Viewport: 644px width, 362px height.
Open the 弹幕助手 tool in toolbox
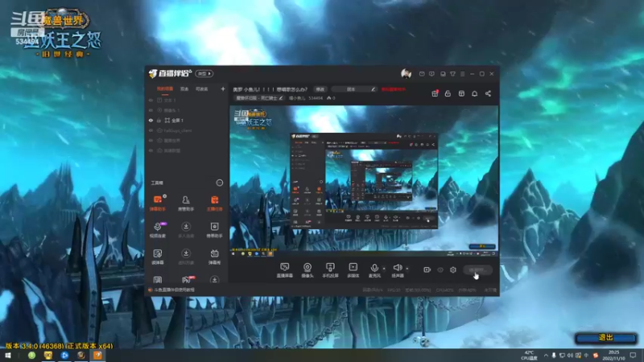point(157,203)
